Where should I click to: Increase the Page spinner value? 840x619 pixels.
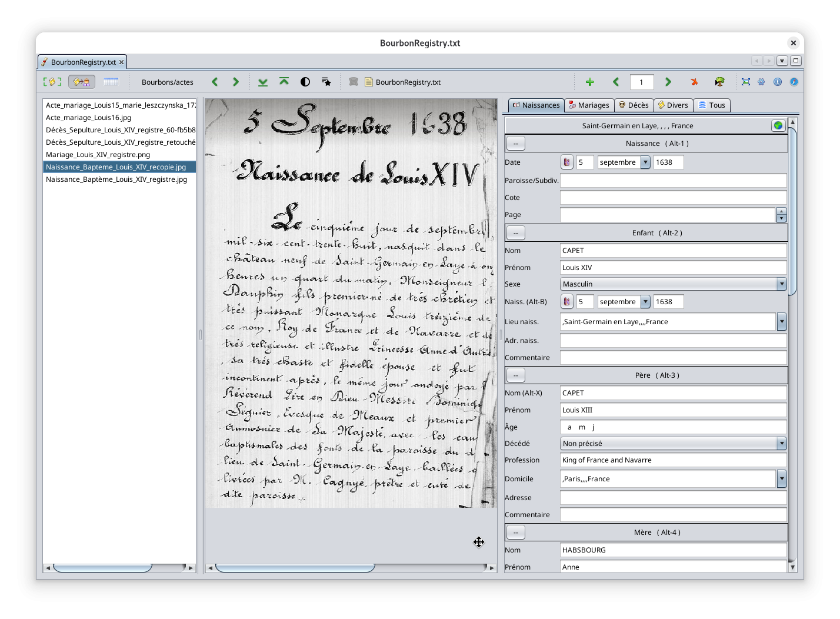[782, 211]
